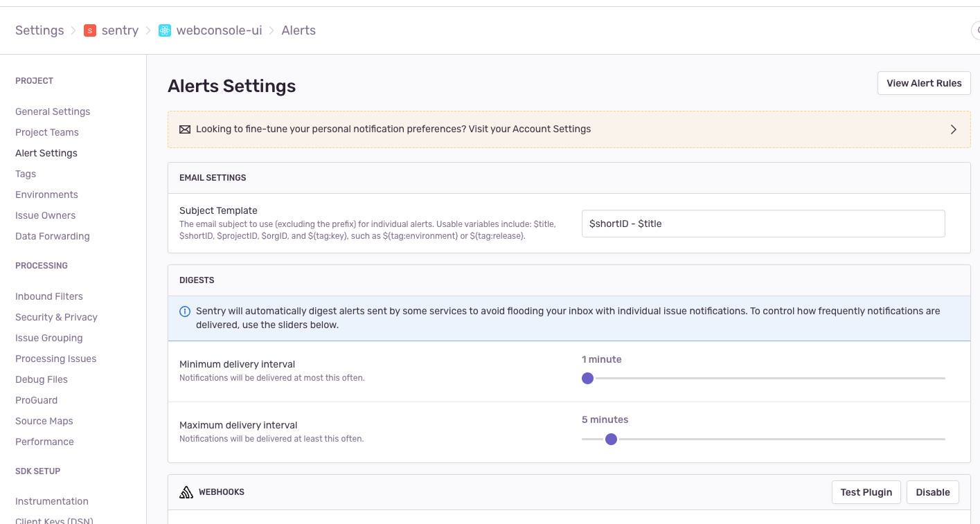Open the Environments settings page

tap(46, 195)
